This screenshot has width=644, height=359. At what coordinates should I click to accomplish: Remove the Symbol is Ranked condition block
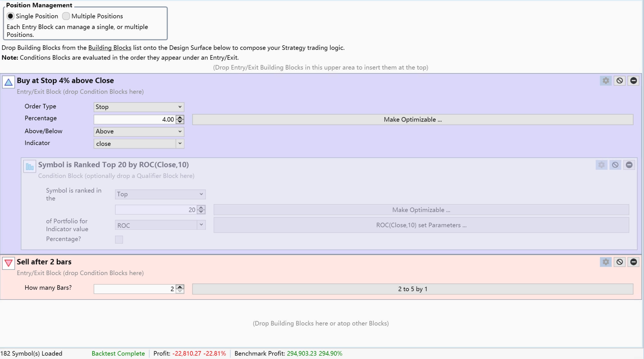coord(629,165)
